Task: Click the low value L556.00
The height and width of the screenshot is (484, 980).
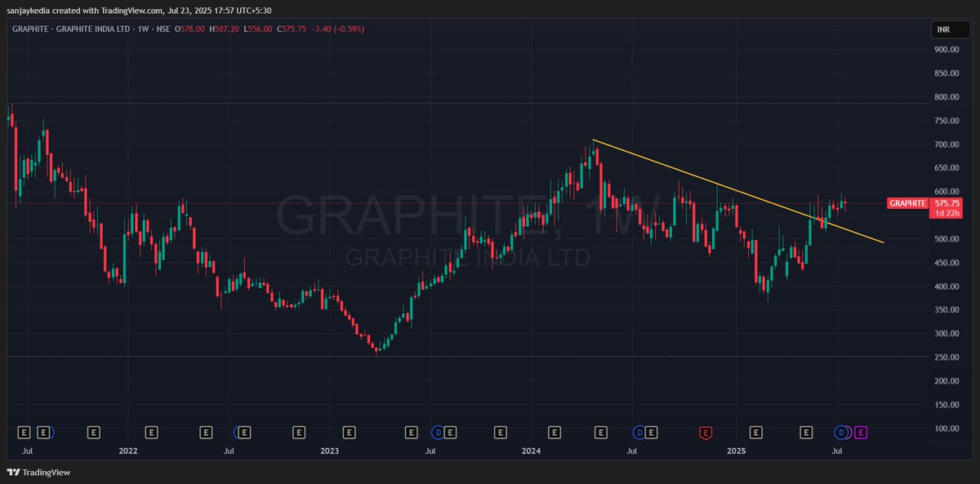Action: click(257, 29)
